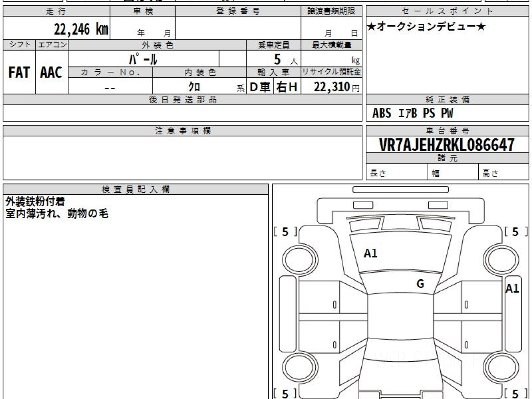Click the -- color number value
Screen dimensions: 532x399
110,87
